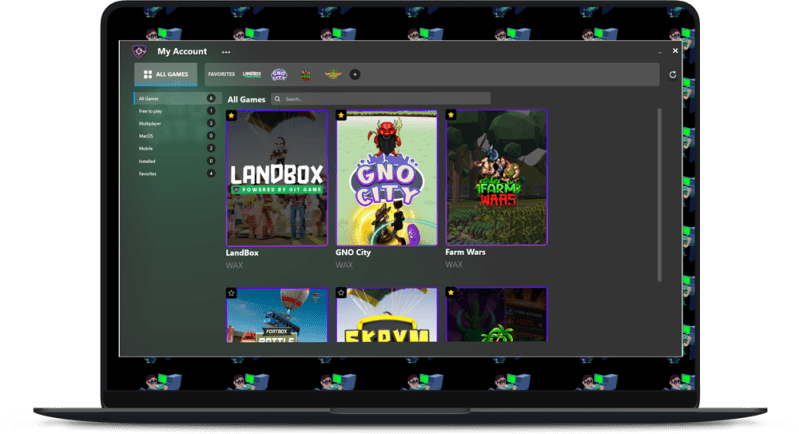Refresh the game library
Image resolution: width=799 pixels, height=434 pixels.
tap(673, 75)
